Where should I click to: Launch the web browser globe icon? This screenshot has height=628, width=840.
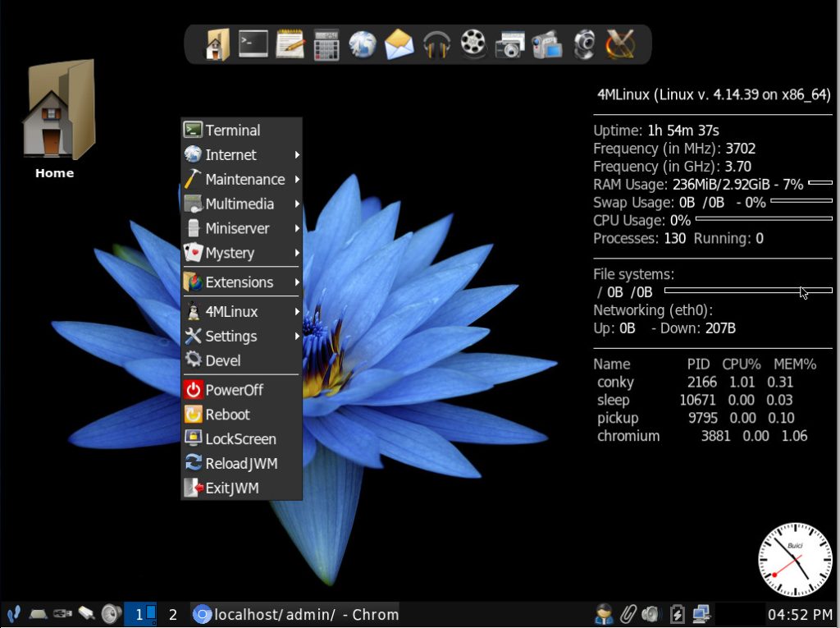coord(363,44)
